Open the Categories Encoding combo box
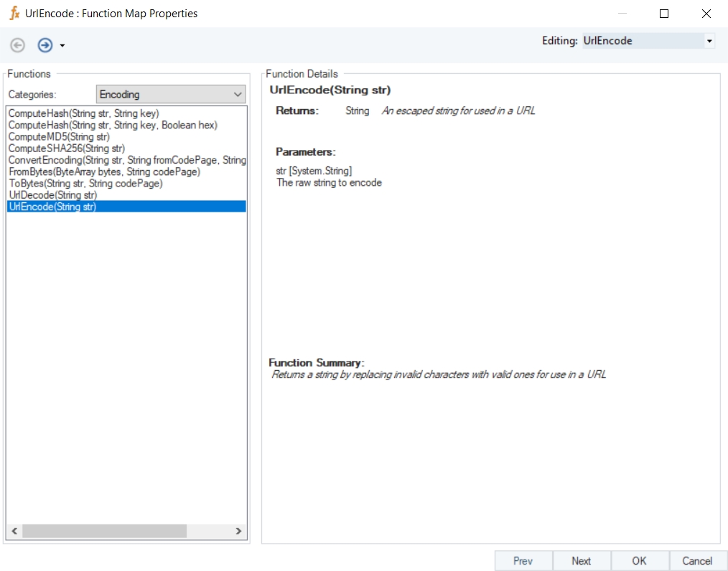The image size is (728, 571). 171,94
